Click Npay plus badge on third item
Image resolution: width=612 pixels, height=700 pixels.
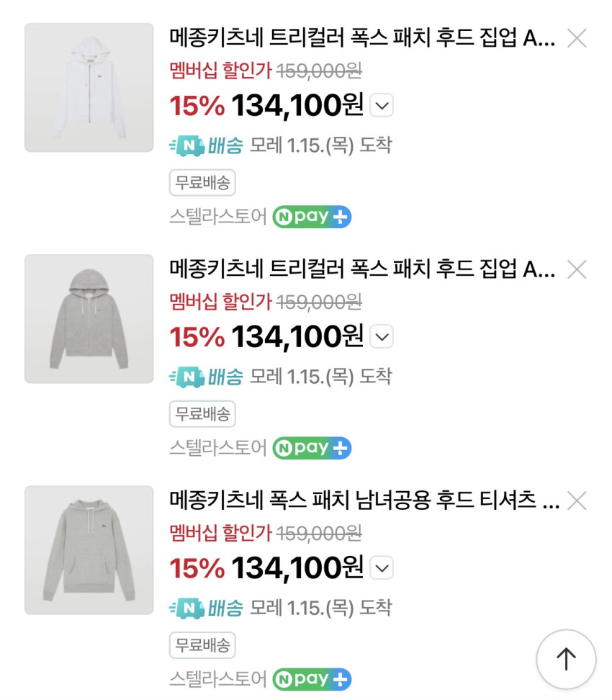[312, 678]
